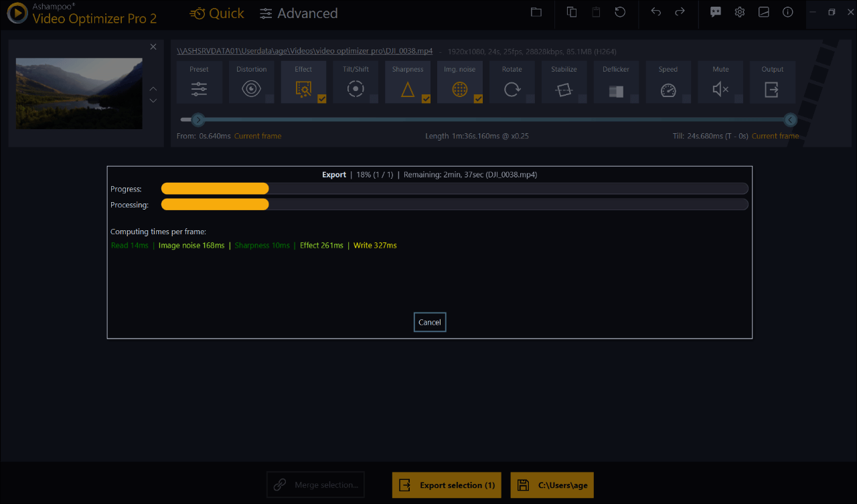Click the Processing bar
The height and width of the screenshot is (504, 857).
(455, 204)
